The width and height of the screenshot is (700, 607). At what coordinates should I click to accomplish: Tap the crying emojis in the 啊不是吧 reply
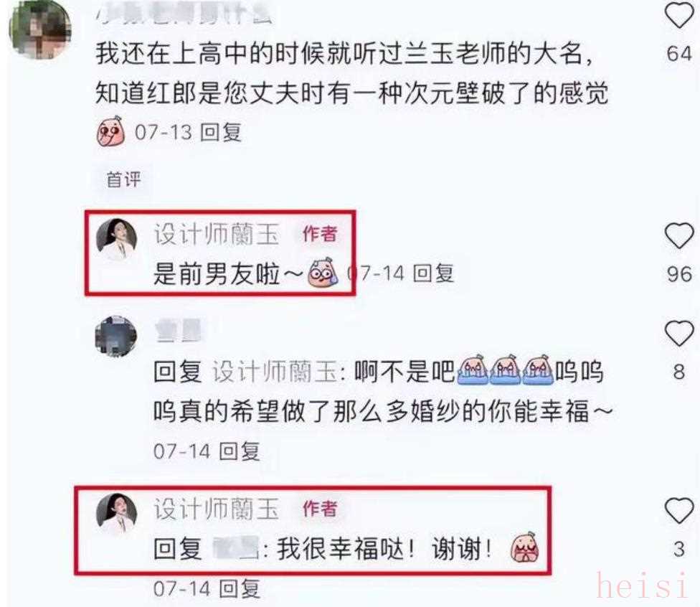tap(505, 370)
